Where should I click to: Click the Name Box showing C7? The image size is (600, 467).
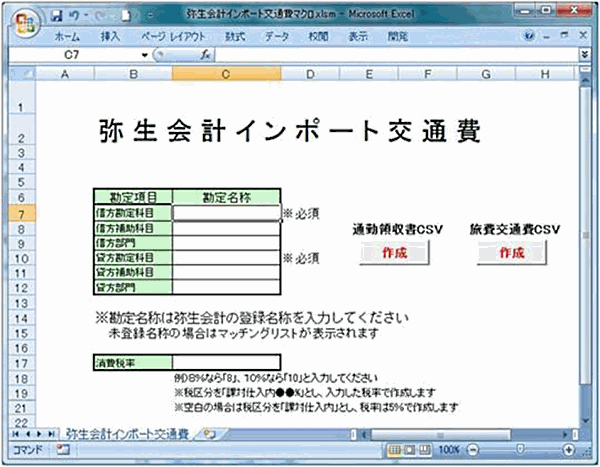(75, 55)
